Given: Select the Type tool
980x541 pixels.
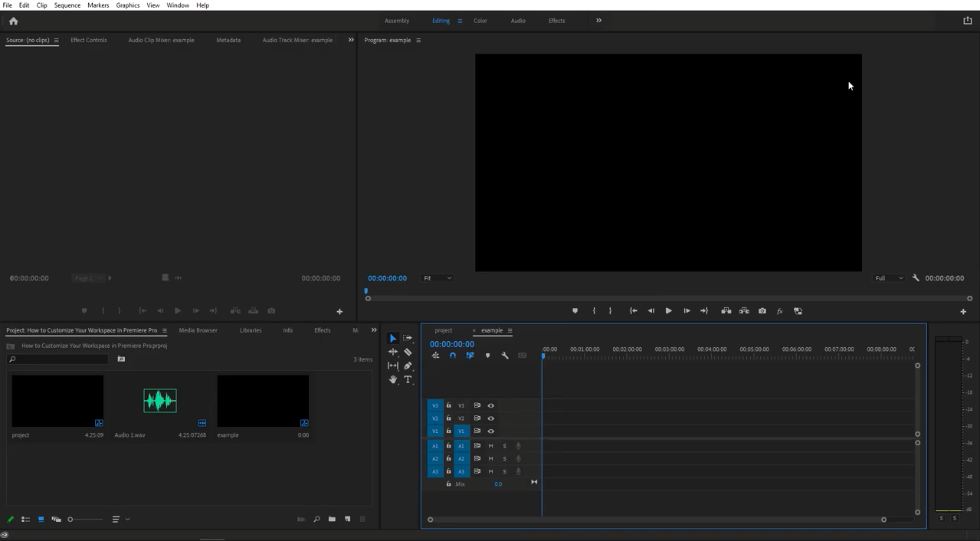Looking at the screenshot, I should 408,380.
